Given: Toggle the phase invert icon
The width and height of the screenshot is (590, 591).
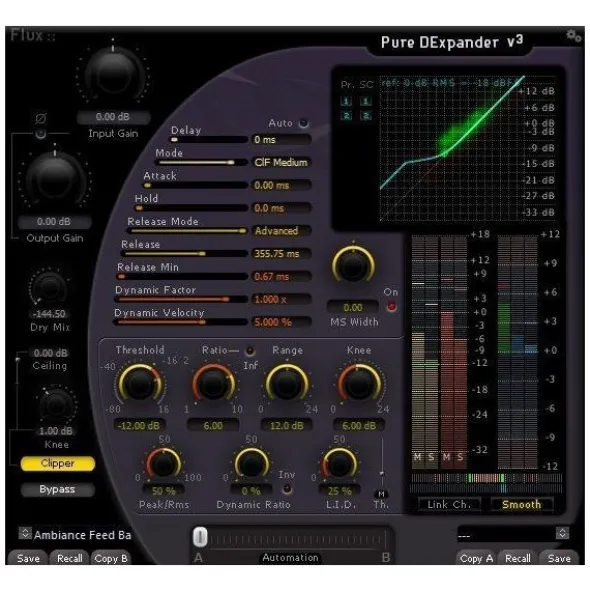Looking at the screenshot, I should [x=41, y=119].
